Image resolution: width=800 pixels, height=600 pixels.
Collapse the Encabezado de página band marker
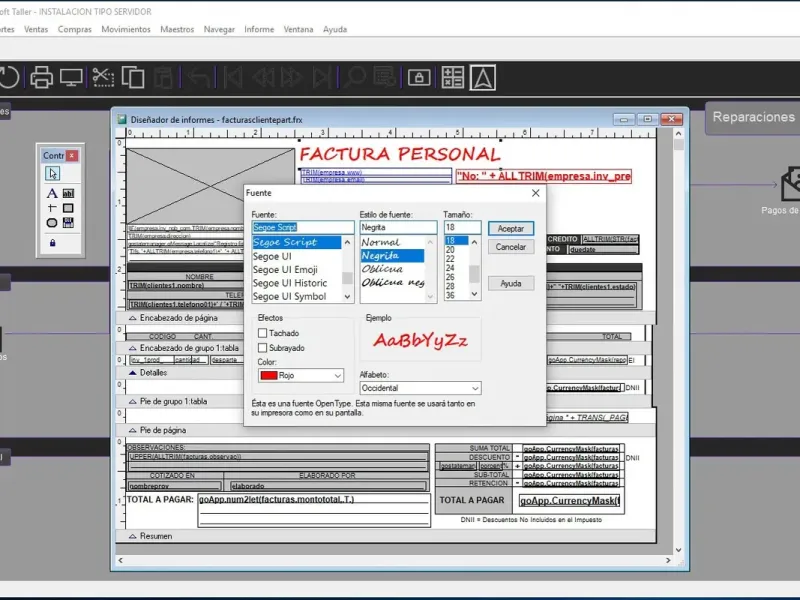[x=133, y=318]
